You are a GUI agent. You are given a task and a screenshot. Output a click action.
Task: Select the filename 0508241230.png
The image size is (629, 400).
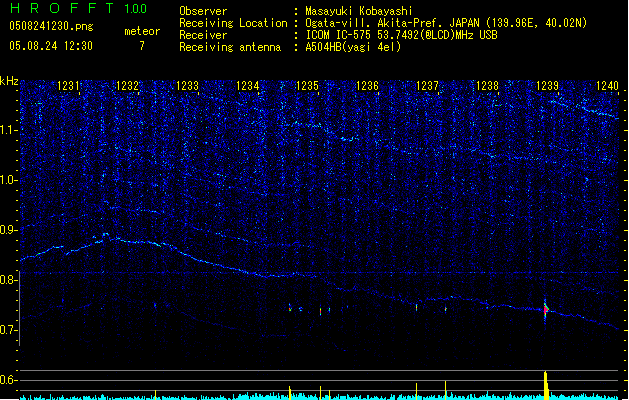pyautogui.click(x=51, y=26)
